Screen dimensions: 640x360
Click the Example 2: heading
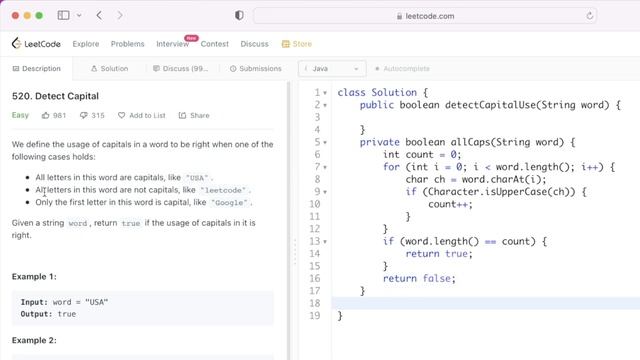point(34,340)
